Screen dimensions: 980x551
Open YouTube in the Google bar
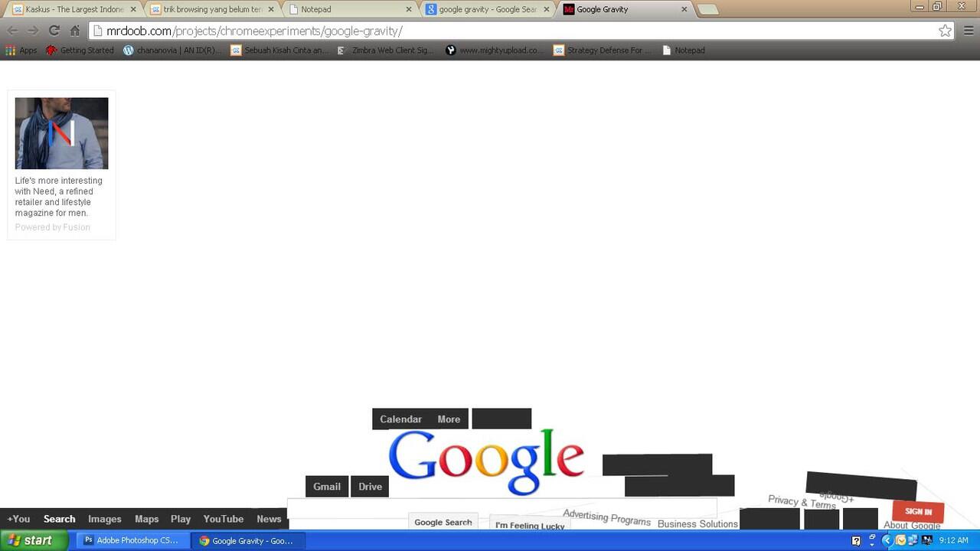tap(224, 519)
